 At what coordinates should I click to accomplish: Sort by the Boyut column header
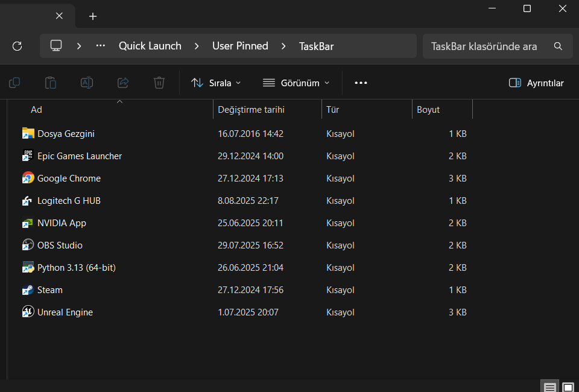tap(442, 109)
